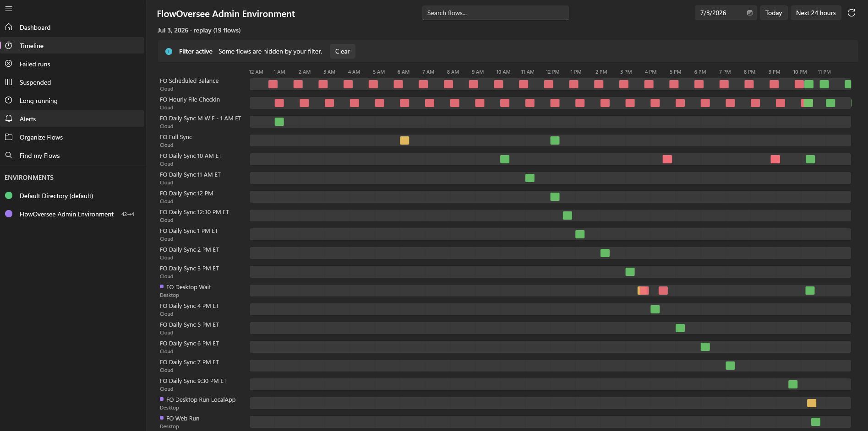868x431 pixels.
Task: Click FO Daily Sync M W F - 1 AM ET
Action: pyautogui.click(x=200, y=118)
